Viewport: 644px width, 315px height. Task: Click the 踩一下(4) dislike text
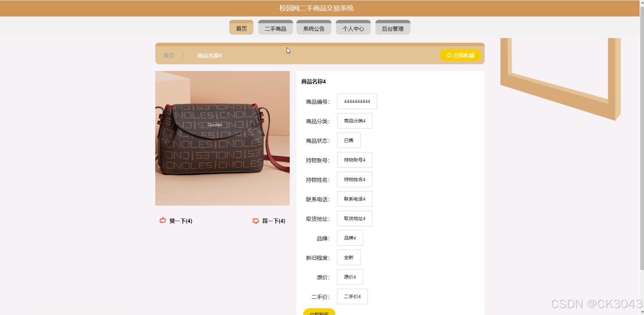274,221
